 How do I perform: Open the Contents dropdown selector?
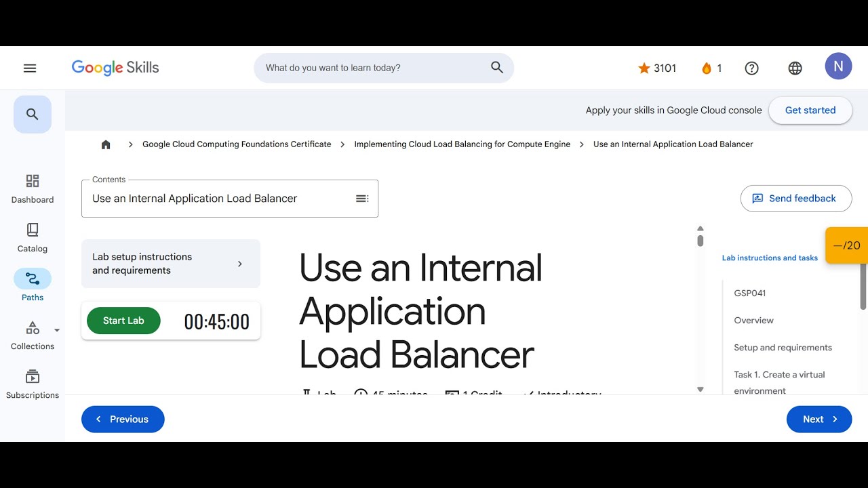pos(230,199)
